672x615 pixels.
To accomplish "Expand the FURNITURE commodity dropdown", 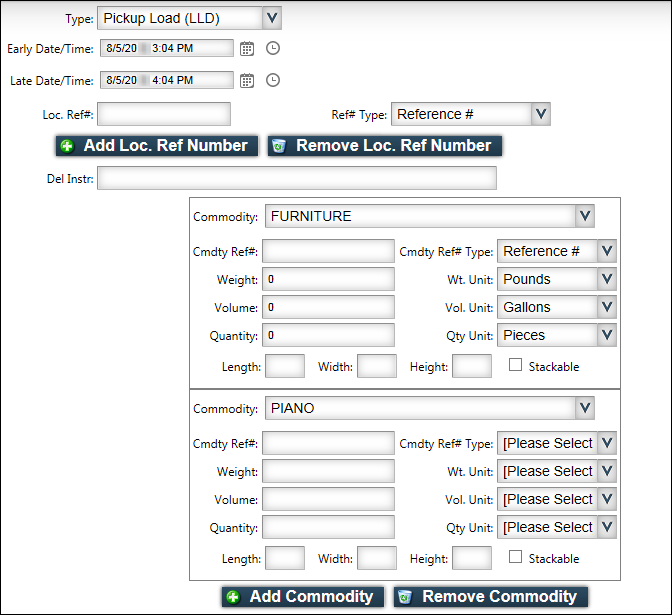I will 429,216.
